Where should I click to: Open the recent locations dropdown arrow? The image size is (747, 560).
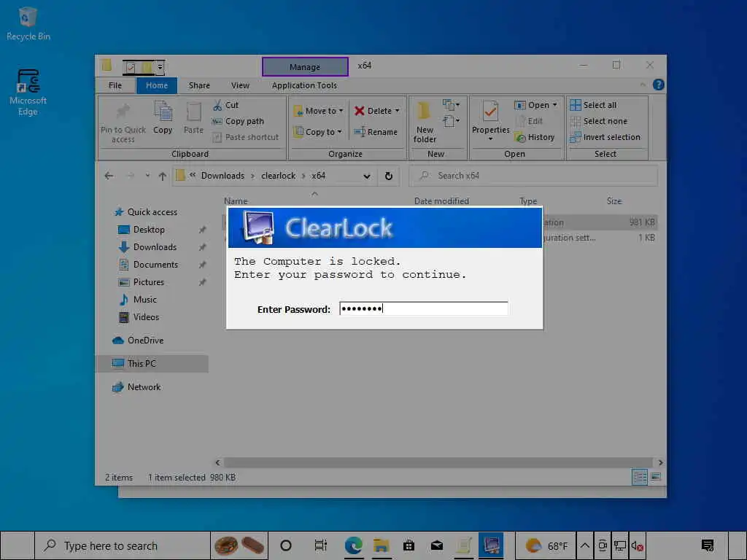click(147, 176)
